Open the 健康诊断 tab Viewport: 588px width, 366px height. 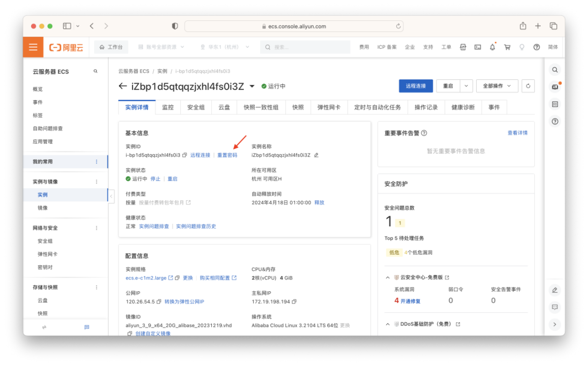(x=463, y=108)
